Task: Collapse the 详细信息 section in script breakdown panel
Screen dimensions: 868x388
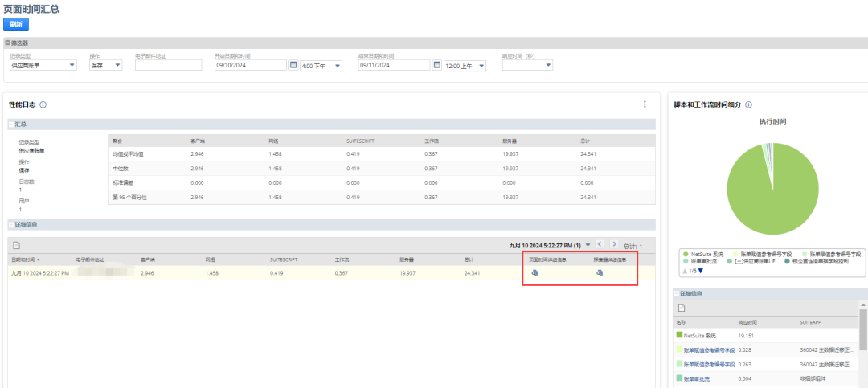Action: coord(676,293)
